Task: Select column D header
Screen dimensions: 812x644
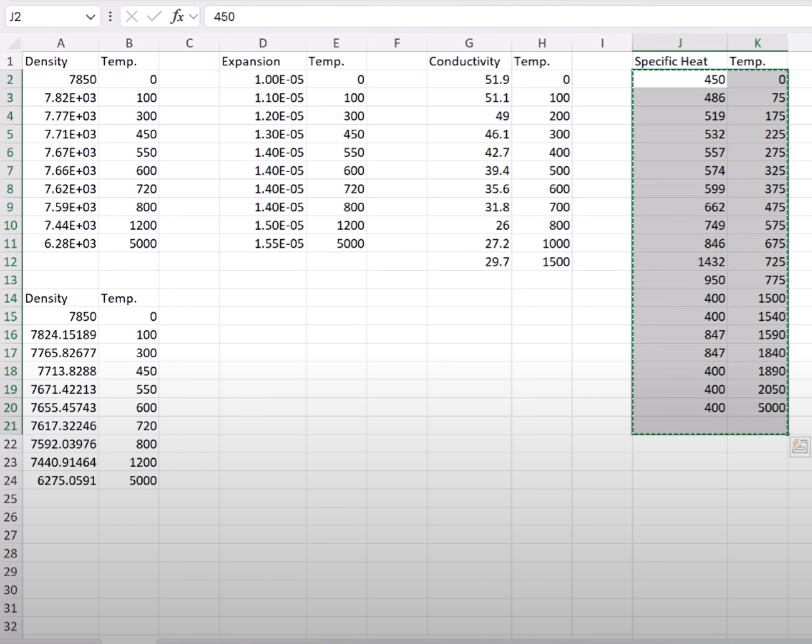Action: [x=263, y=43]
